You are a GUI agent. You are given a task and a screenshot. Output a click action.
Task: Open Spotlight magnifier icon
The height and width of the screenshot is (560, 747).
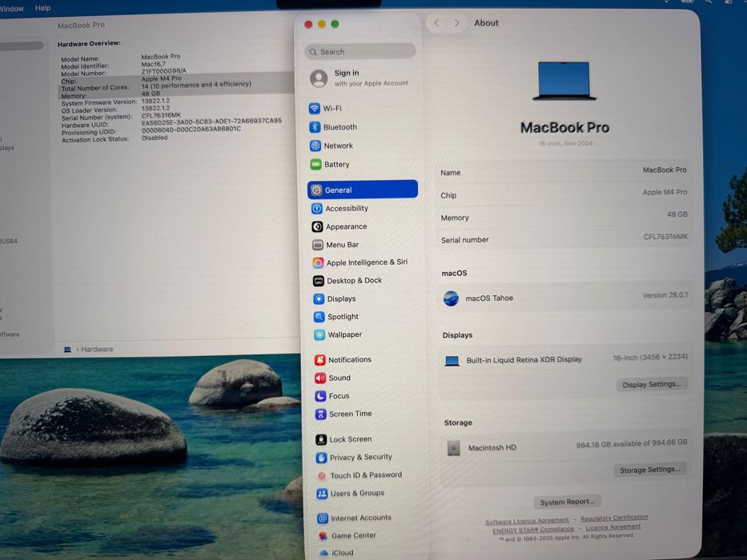click(319, 317)
